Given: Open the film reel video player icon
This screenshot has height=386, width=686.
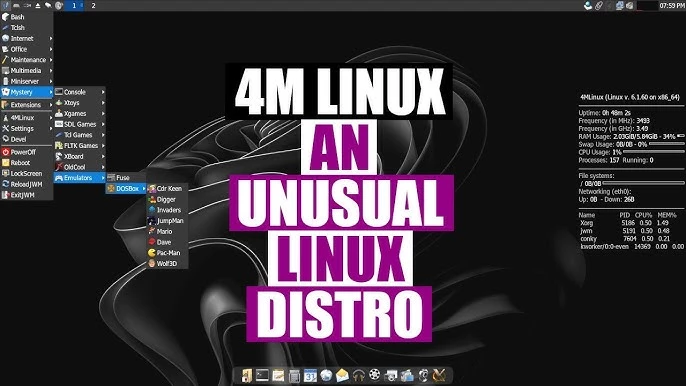Looking at the screenshot, I should 374,375.
